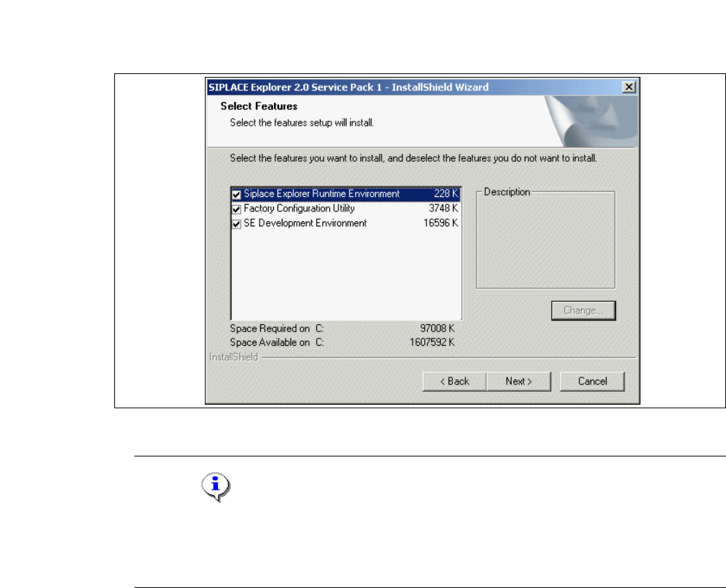The height and width of the screenshot is (588, 726).
Task: Select the Factory Configuration Utility row text
Action: pyautogui.click(x=299, y=208)
